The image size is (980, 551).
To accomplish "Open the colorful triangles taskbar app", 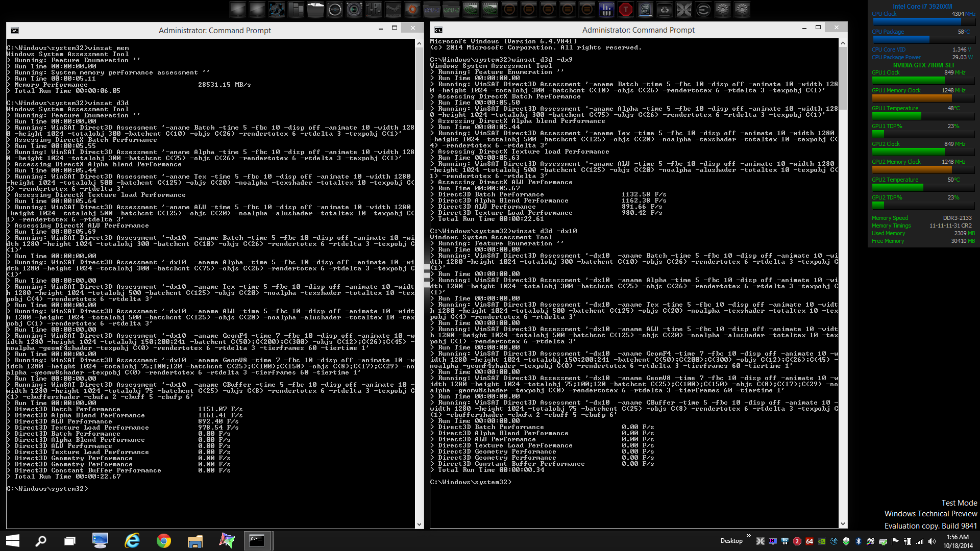I will 227,541.
